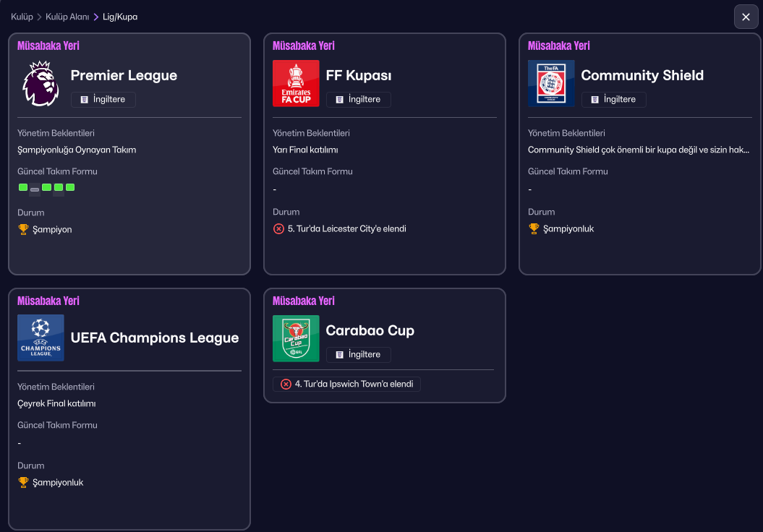Image resolution: width=763 pixels, height=532 pixels.
Task: Select the first green form result square
Action: (x=23, y=187)
